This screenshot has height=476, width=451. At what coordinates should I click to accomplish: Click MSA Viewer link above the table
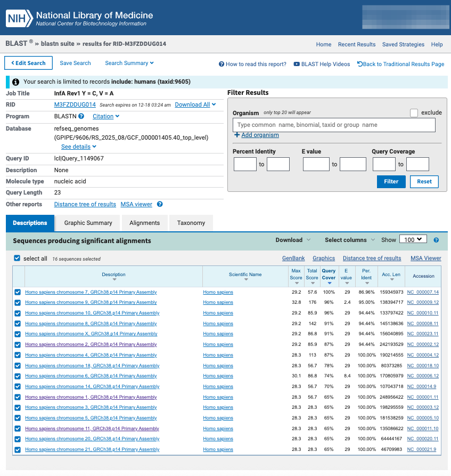click(426, 259)
